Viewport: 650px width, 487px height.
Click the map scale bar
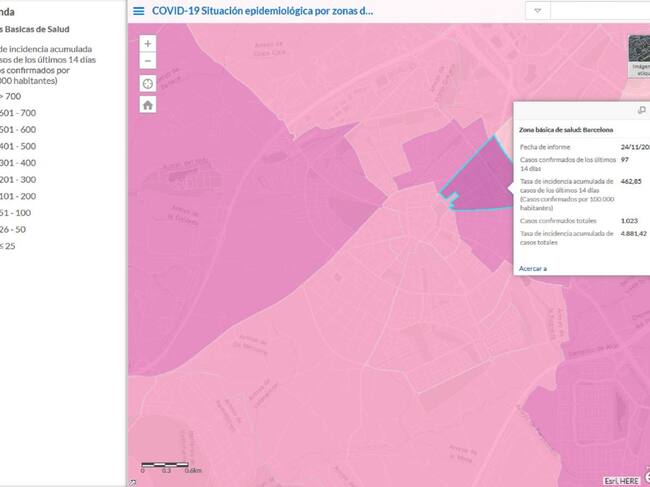tap(170, 465)
